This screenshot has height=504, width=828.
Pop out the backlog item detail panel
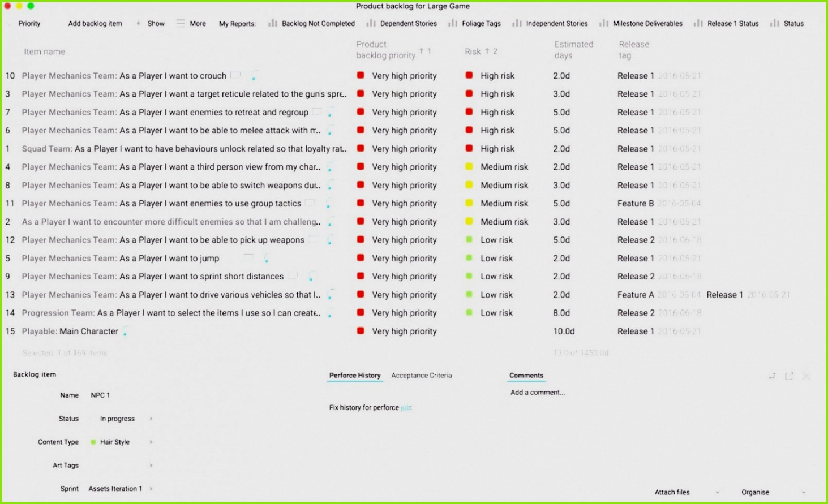tap(789, 376)
